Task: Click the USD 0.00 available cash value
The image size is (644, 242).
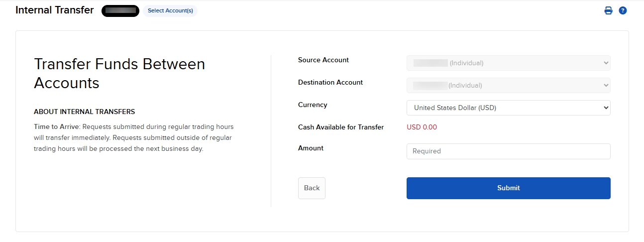Action: (422, 127)
